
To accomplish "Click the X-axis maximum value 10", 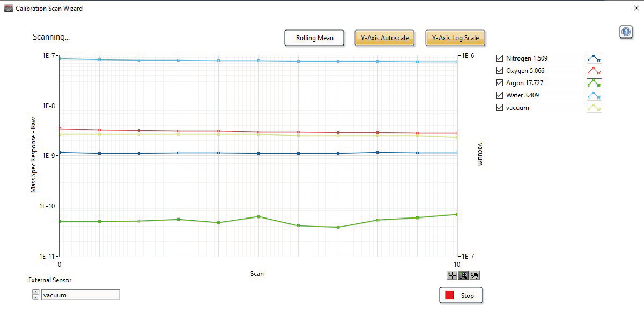I will (457, 265).
